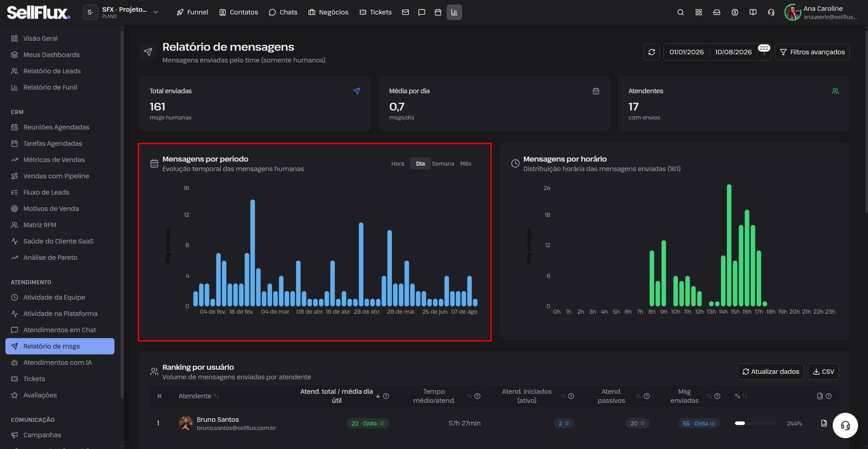This screenshot has width=868, height=449.
Task: Open Atendimentos com IA in sidebar
Action: click(x=60, y=363)
